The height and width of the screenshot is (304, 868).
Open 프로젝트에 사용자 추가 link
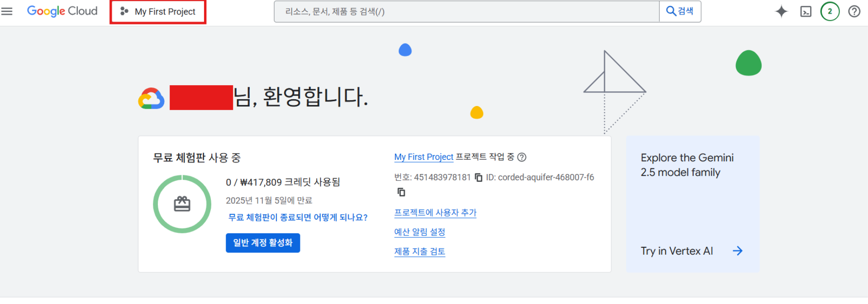pos(435,212)
